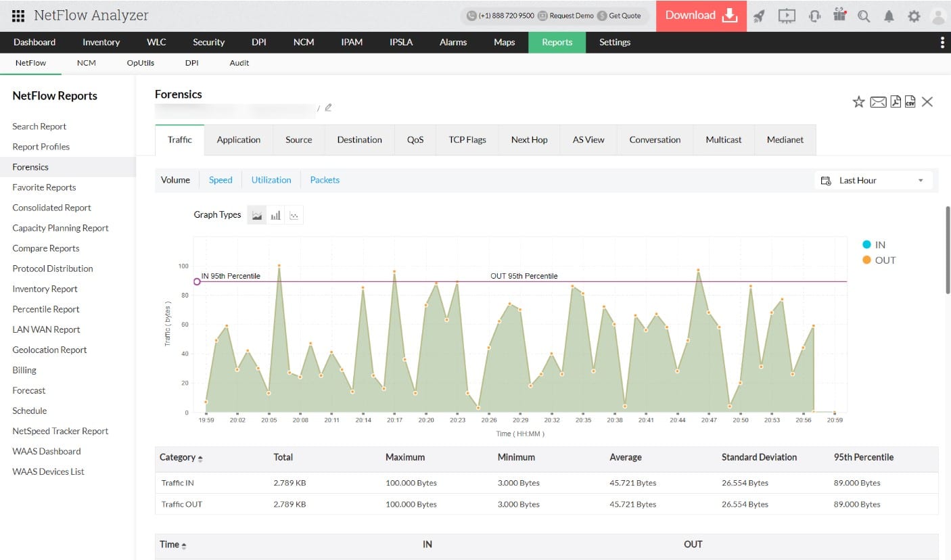Open the TCP Flags tab
Screen dimensions: 951x560
click(467, 140)
